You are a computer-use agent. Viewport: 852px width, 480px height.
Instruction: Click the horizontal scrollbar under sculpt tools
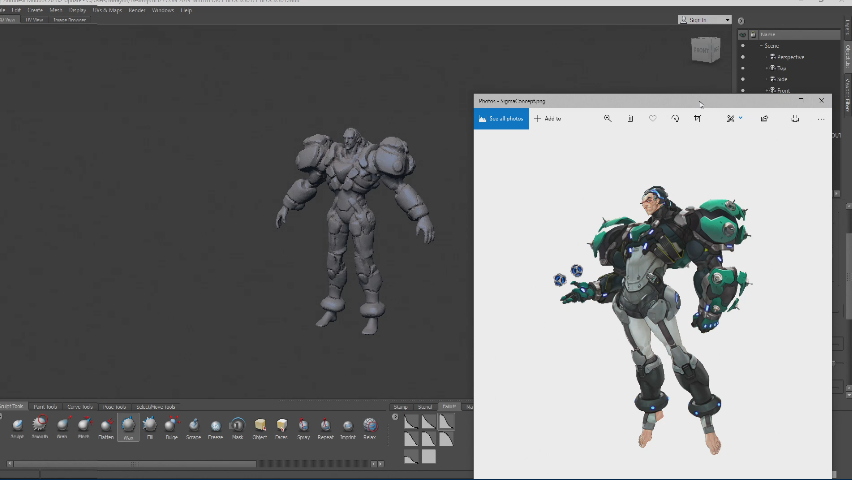135,464
